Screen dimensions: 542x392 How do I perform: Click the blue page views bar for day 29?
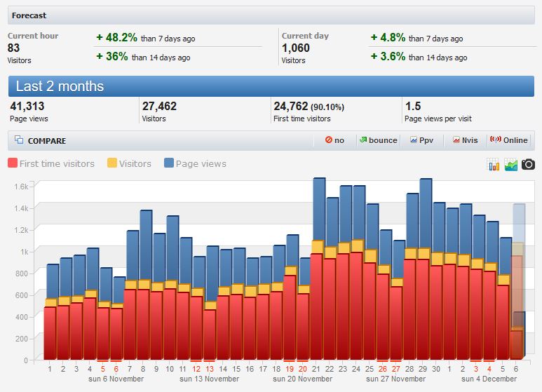(426, 213)
